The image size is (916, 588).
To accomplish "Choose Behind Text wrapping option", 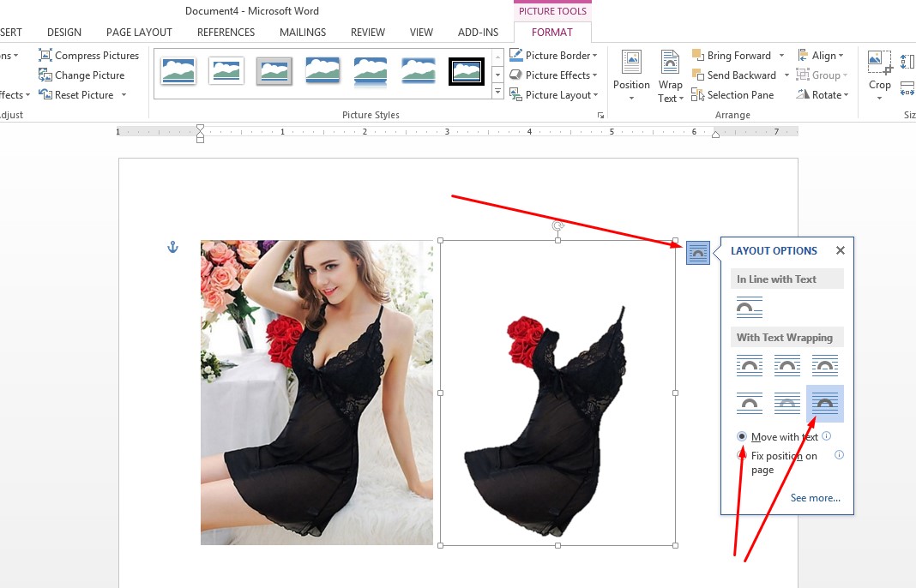I will point(786,403).
